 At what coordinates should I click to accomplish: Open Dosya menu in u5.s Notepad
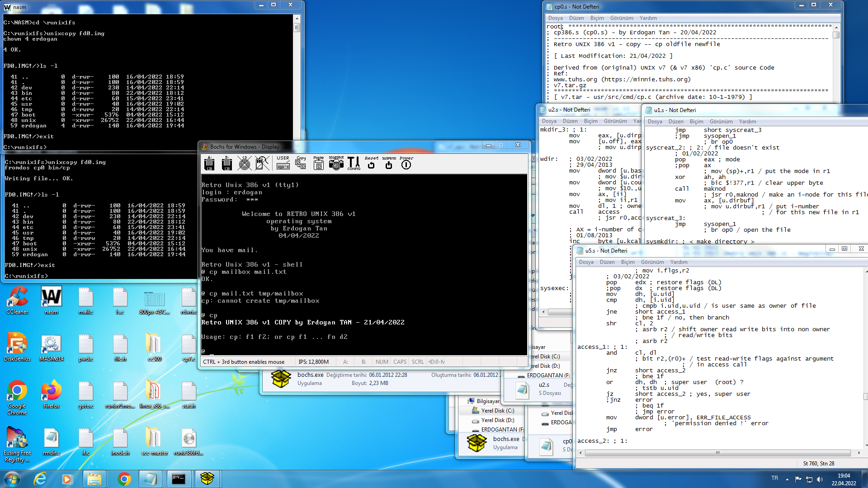pyautogui.click(x=586, y=262)
